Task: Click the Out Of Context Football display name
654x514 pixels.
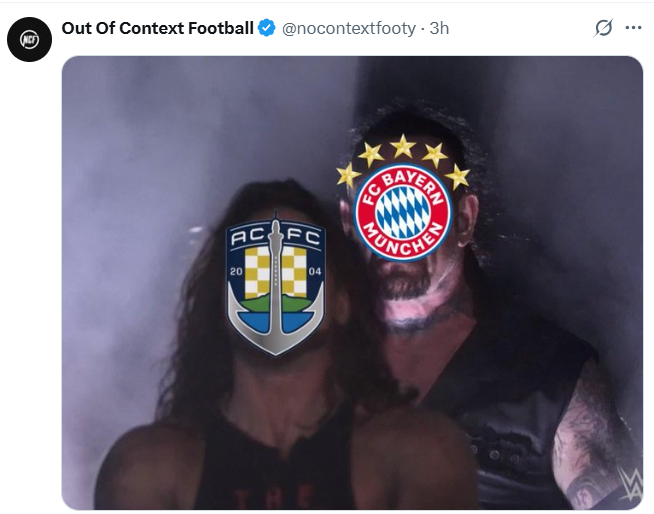Action: pos(158,28)
